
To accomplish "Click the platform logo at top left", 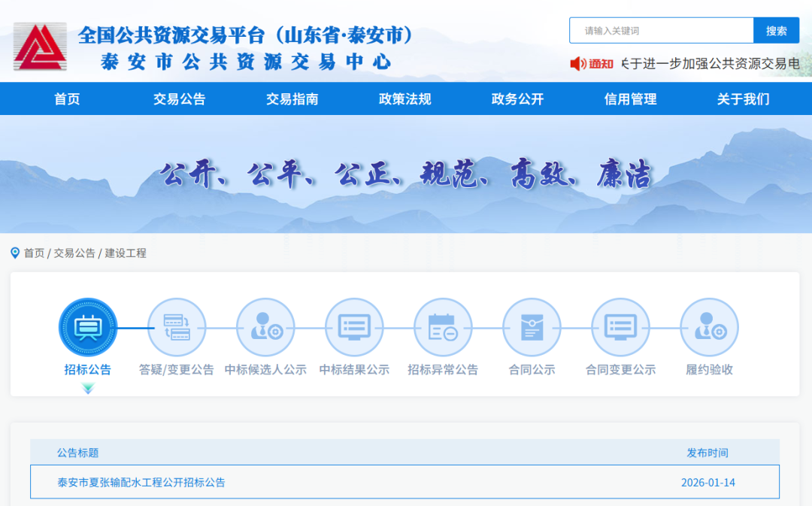I will click(x=40, y=47).
